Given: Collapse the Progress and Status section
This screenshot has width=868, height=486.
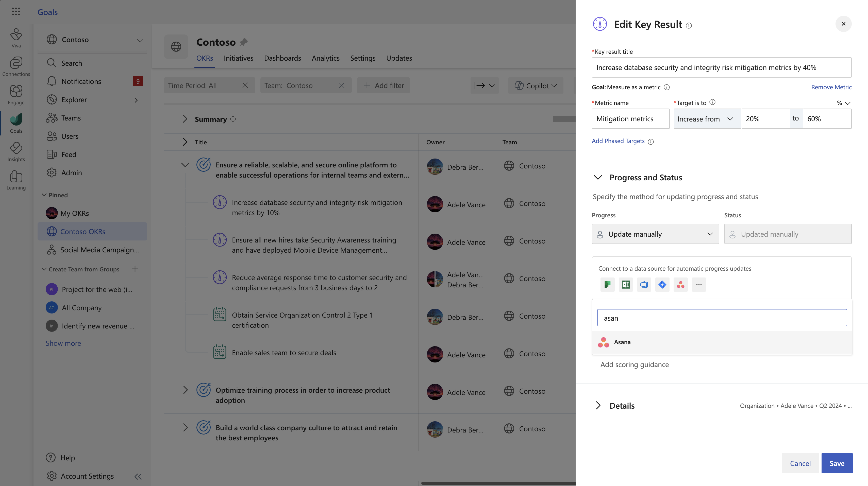Looking at the screenshot, I should 598,178.
